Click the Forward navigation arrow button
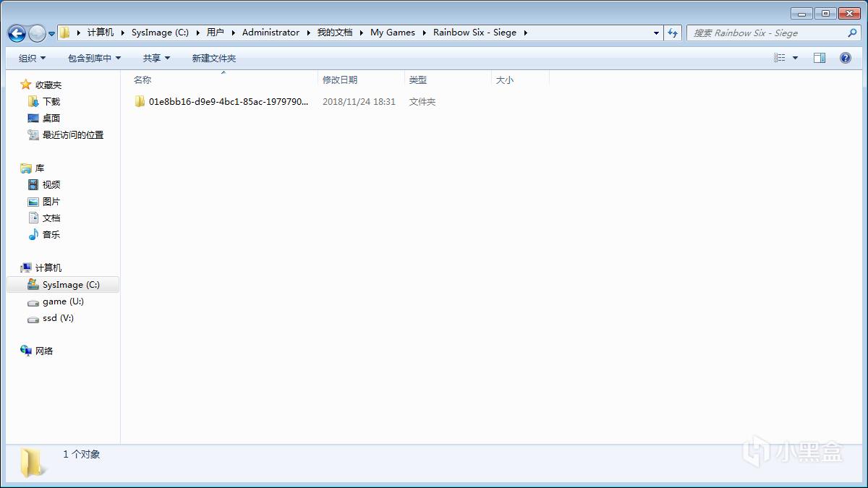Viewport: 868px width, 488px height. tap(37, 33)
